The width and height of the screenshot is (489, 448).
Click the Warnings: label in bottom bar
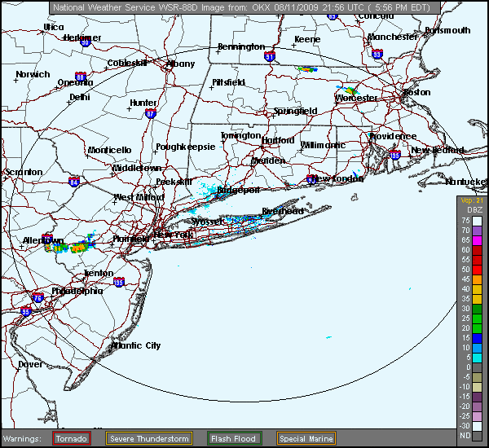pos(22,439)
